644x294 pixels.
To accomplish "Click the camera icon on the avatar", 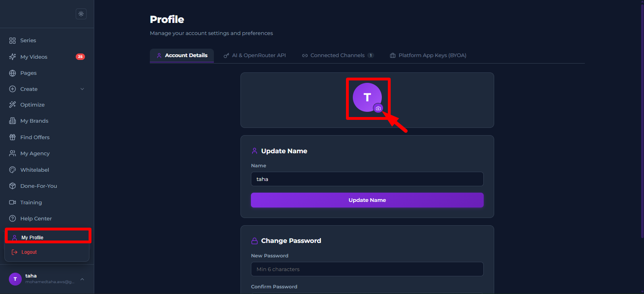I will click(378, 108).
